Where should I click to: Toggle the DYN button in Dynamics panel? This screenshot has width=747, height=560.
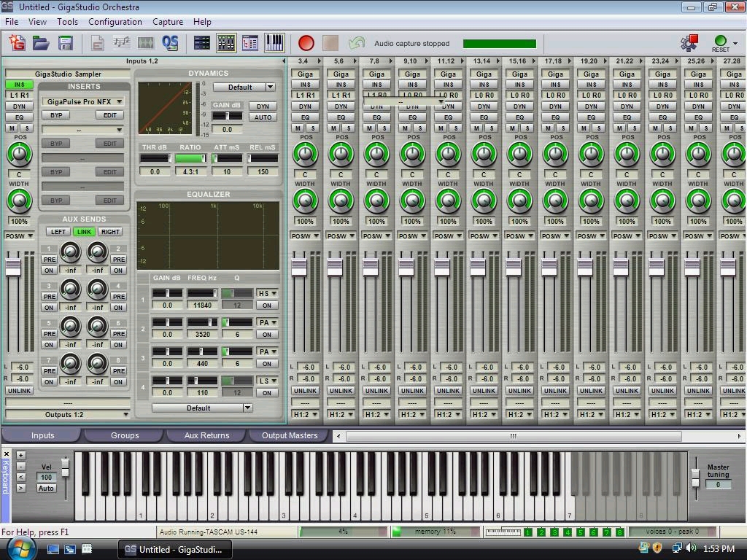(x=263, y=106)
